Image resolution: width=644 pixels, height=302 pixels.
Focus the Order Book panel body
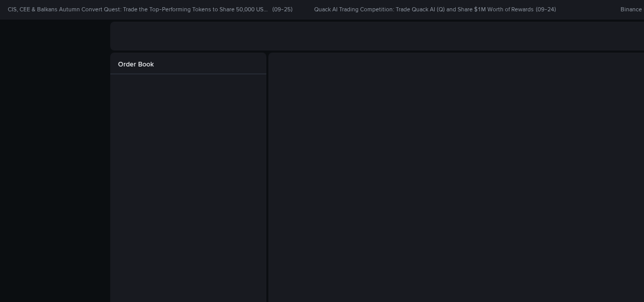[x=188, y=180]
